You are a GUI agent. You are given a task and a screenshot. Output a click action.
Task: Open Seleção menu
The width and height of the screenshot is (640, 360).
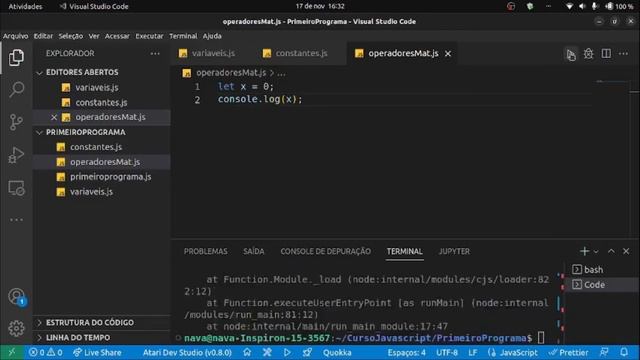71,36
